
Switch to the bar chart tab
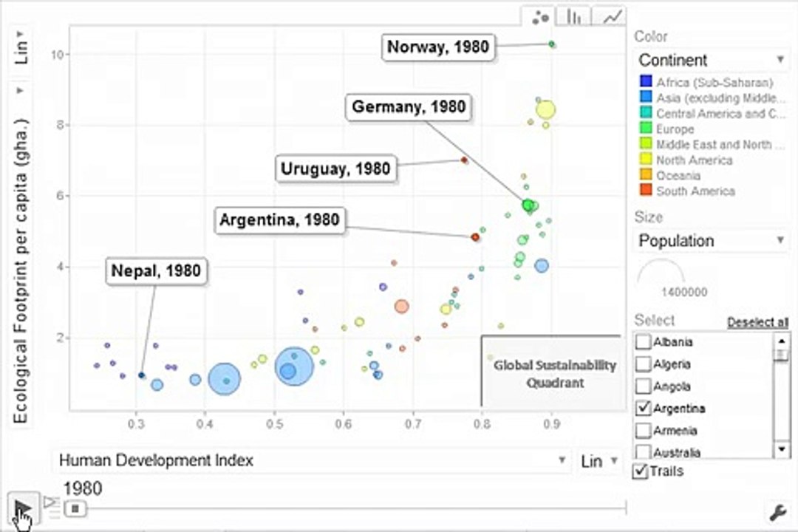click(x=573, y=17)
